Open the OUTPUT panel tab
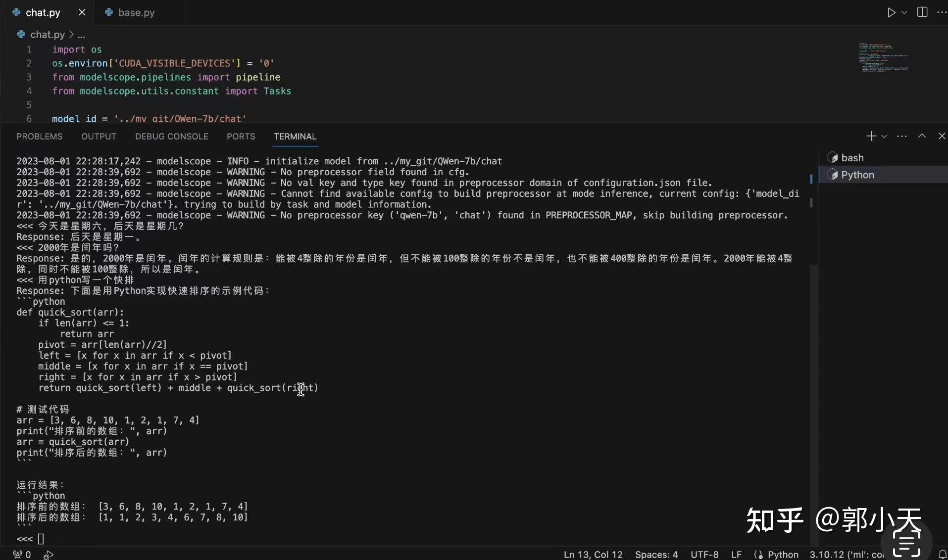The image size is (948, 560). 99,137
